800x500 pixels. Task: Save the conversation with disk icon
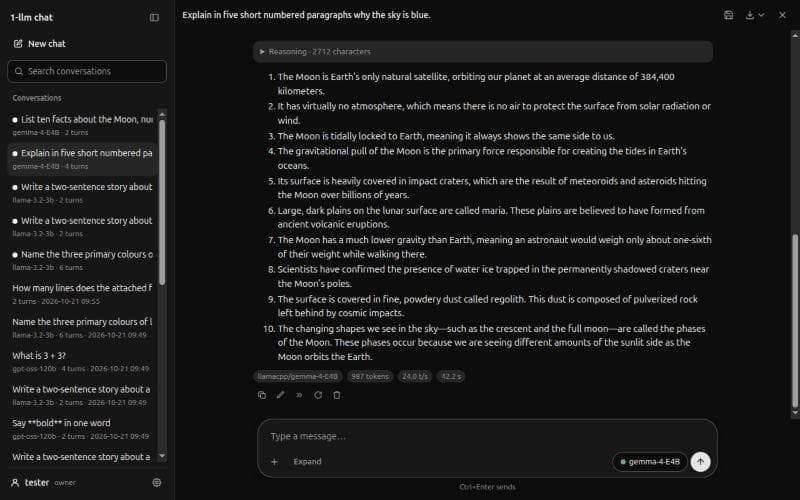point(729,15)
